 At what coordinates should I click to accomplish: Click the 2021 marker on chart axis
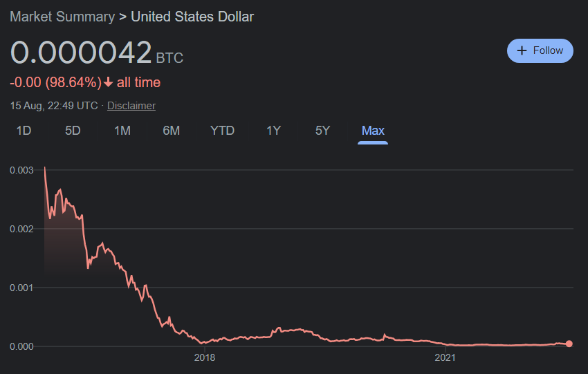point(445,358)
